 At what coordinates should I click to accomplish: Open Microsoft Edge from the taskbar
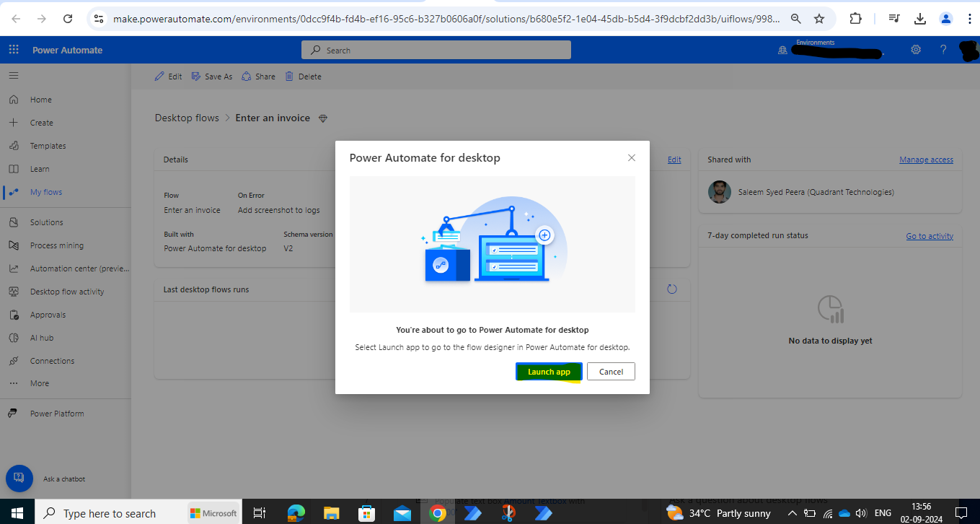pos(296,513)
